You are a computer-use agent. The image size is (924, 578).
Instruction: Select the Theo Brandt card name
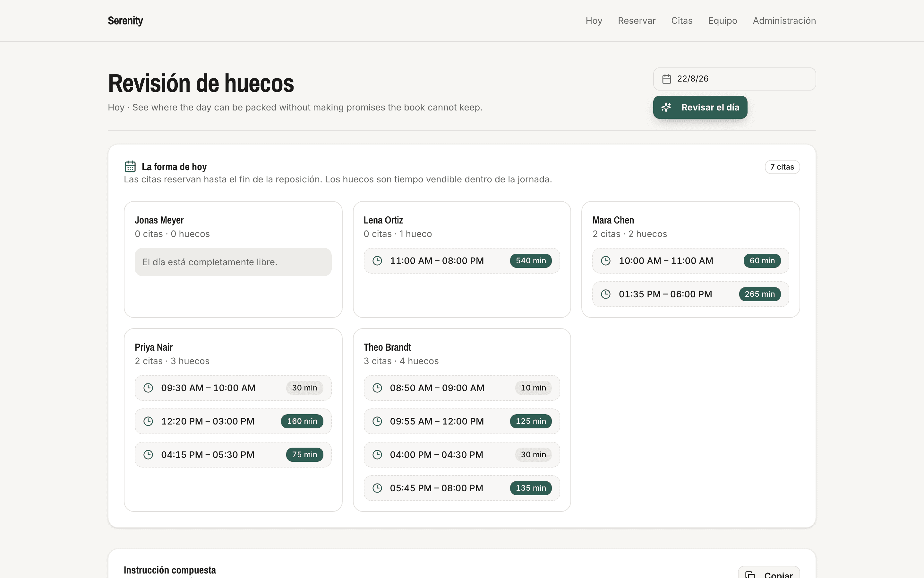[387, 347]
